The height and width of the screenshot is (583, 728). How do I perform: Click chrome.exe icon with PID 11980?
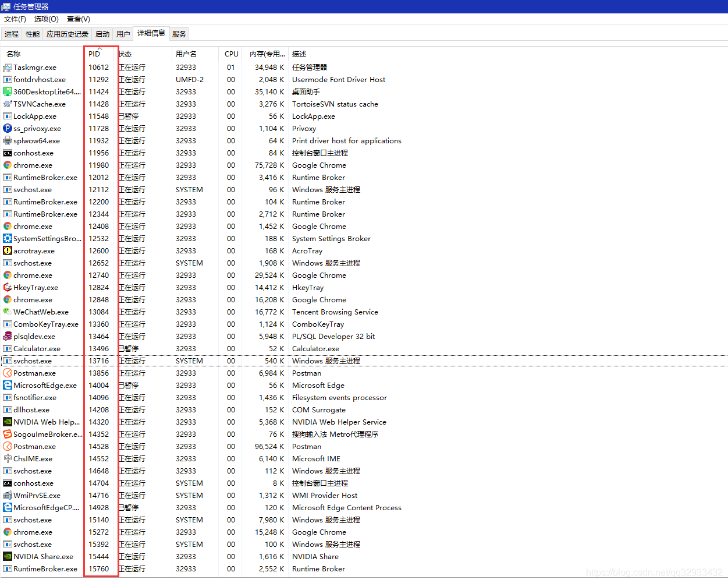tap(8, 165)
